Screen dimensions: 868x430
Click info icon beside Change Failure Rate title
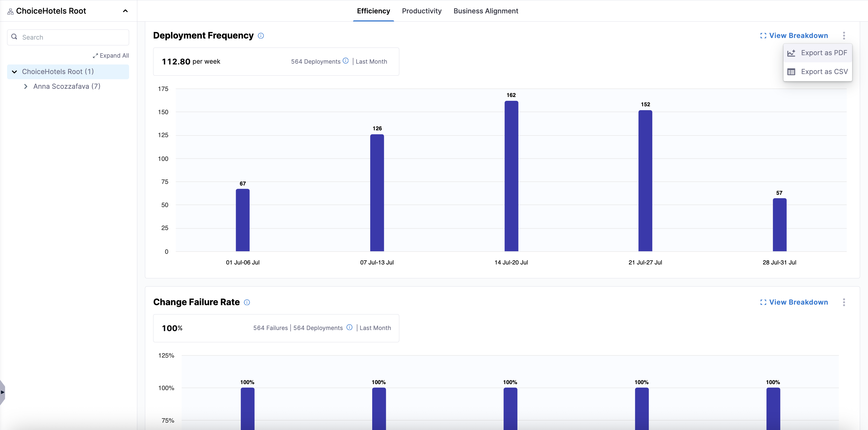pos(247,302)
